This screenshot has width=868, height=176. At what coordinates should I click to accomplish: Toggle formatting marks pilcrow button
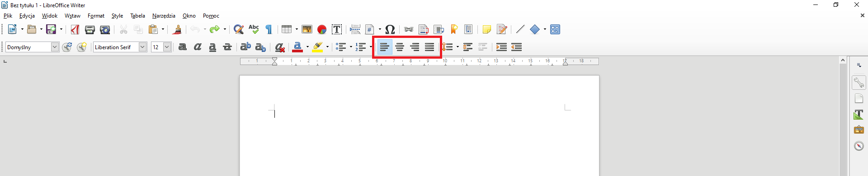point(269,29)
